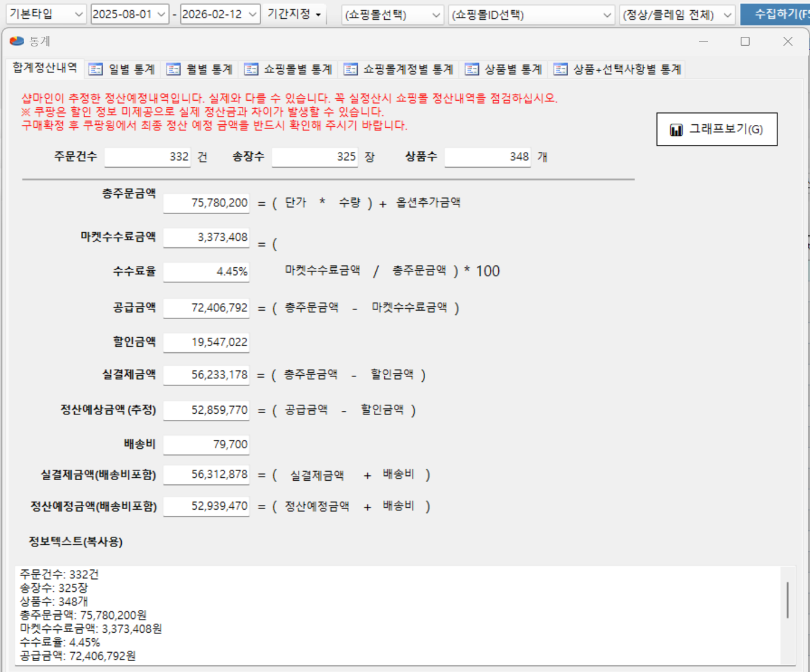Switch to the 합계정산내역 tab
810x672 pixels.
pos(45,68)
